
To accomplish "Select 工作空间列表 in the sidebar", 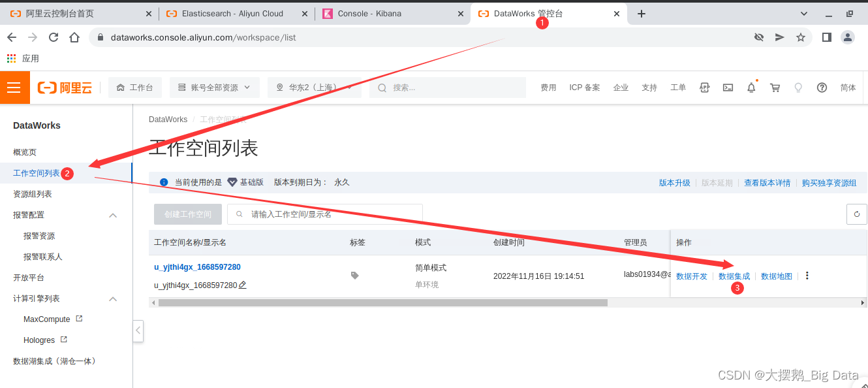I will (x=37, y=173).
